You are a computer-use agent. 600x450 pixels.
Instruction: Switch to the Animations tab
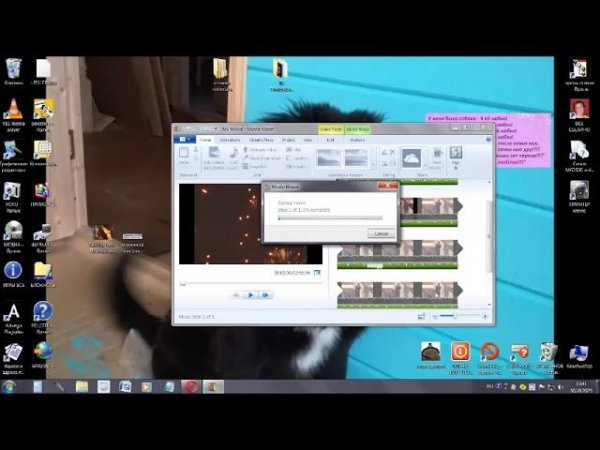230,140
